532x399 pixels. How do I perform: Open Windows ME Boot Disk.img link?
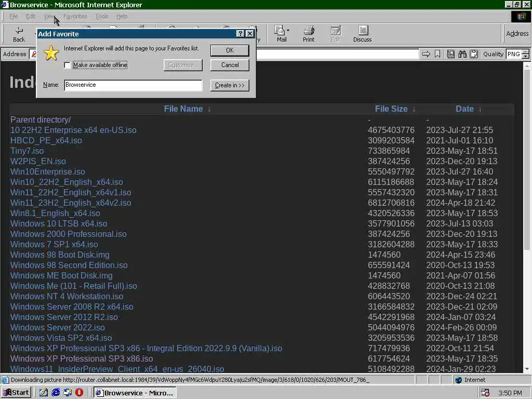[61, 275]
